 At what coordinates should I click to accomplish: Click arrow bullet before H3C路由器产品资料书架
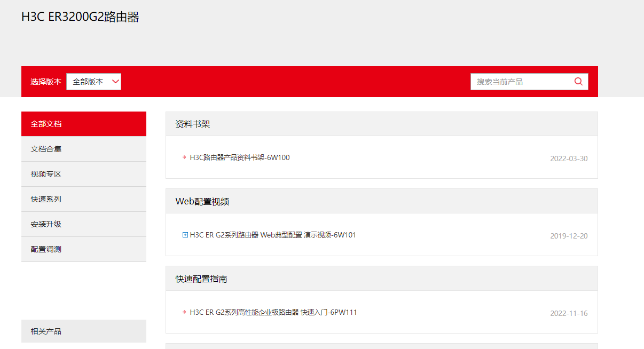click(x=184, y=157)
